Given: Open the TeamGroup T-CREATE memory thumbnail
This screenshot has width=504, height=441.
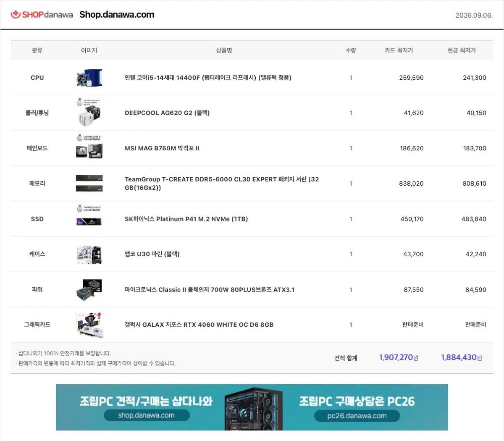Looking at the screenshot, I should 89,184.
